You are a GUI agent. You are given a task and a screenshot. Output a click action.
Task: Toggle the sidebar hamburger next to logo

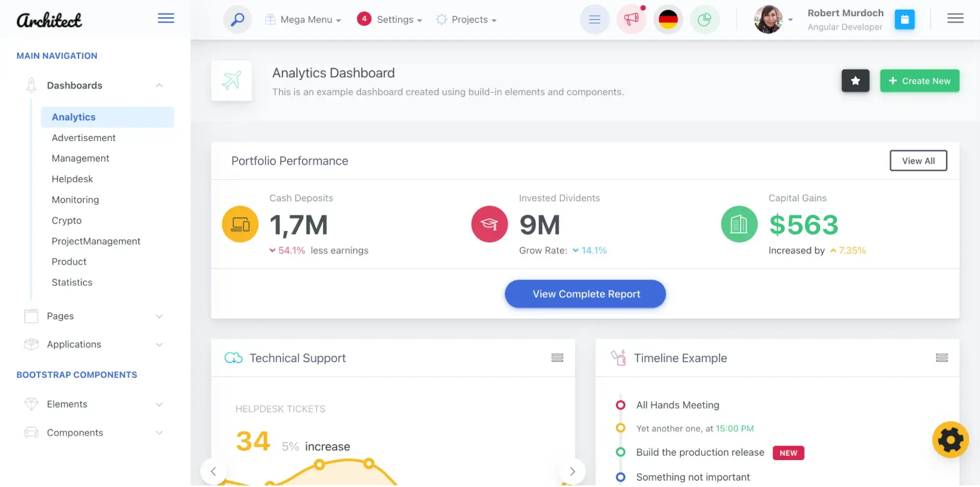[166, 19]
